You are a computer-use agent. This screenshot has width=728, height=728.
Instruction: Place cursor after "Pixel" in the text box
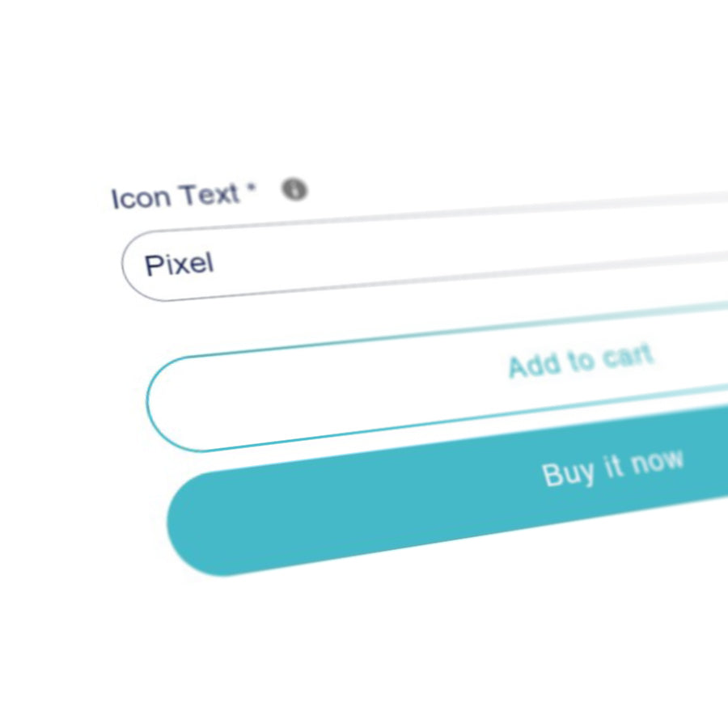[x=217, y=262]
